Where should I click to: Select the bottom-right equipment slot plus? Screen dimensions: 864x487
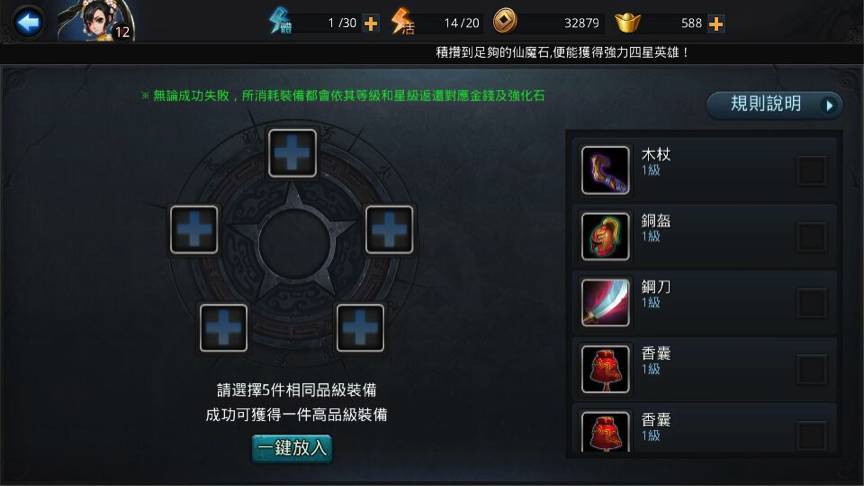tap(360, 328)
